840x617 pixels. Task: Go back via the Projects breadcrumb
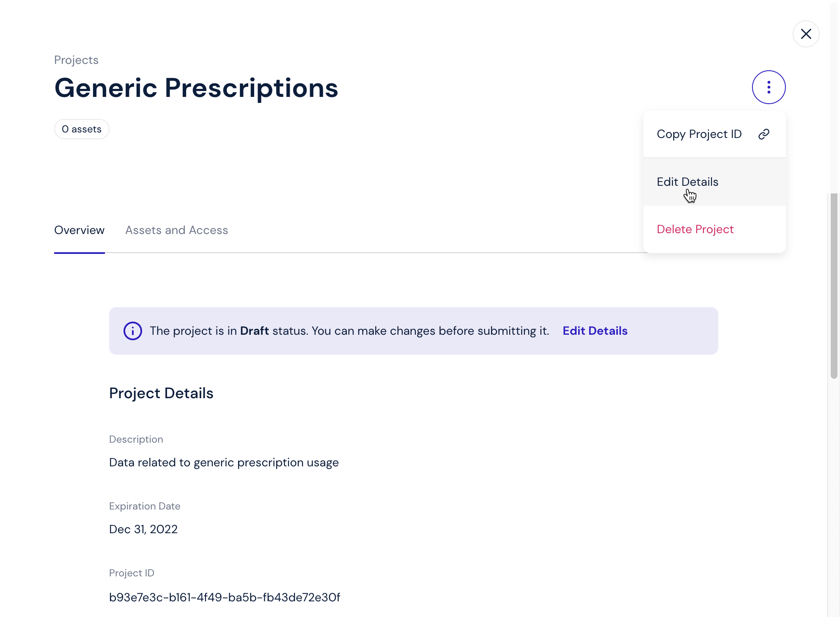(76, 60)
